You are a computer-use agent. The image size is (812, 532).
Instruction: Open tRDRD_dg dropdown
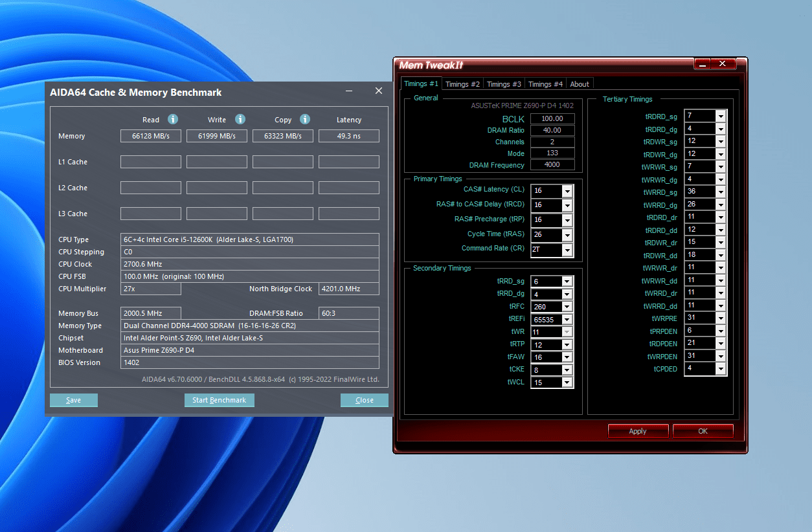721,129
